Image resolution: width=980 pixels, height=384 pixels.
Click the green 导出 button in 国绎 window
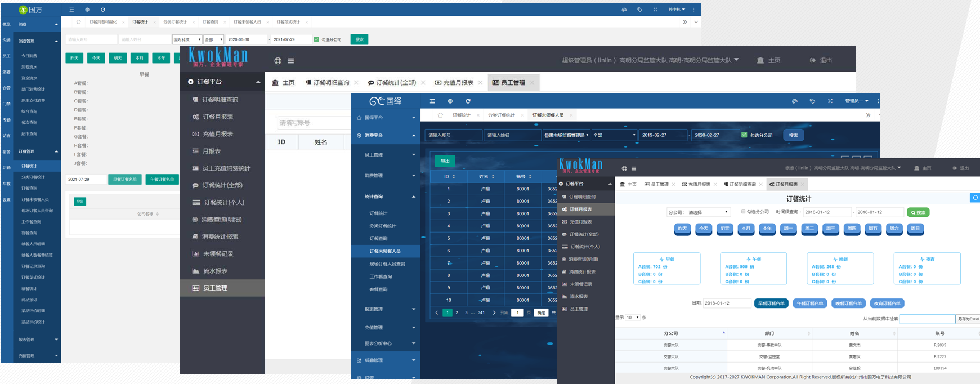point(445,161)
